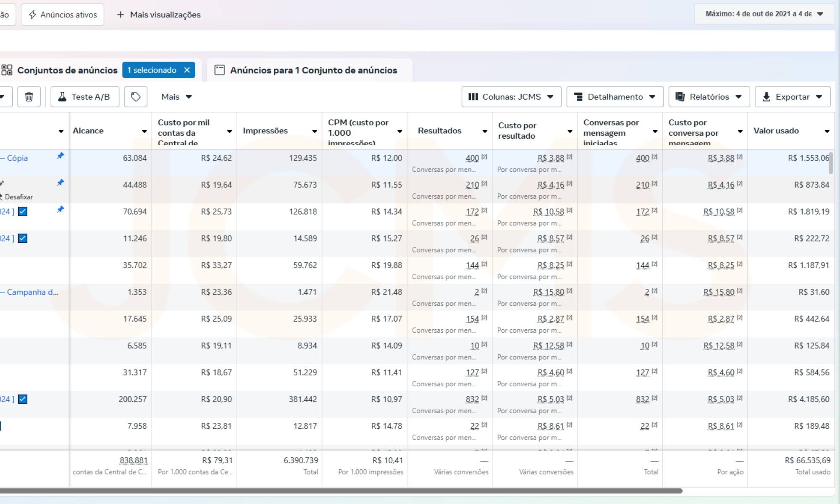Click total reach value 838.881
The width and height of the screenshot is (840, 504).
click(x=134, y=461)
